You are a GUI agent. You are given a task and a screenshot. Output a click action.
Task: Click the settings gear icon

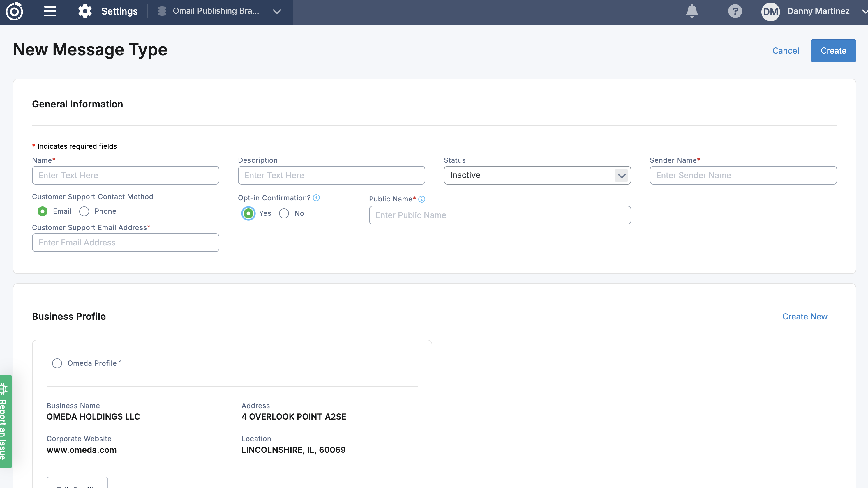[x=85, y=11]
